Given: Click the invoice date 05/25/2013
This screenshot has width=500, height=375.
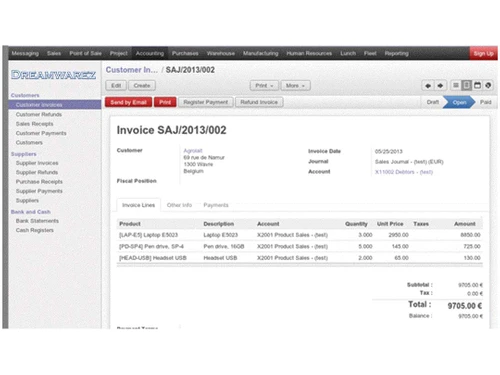Looking at the screenshot, I should [388, 151].
